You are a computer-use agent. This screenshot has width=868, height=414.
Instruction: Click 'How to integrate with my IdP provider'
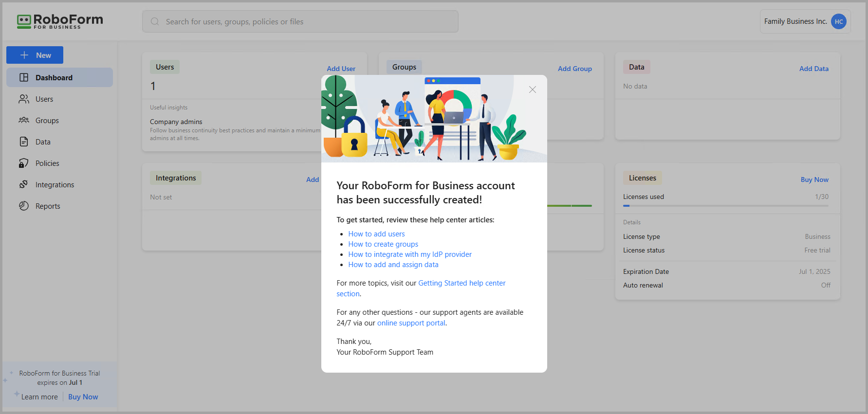tap(409, 254)
